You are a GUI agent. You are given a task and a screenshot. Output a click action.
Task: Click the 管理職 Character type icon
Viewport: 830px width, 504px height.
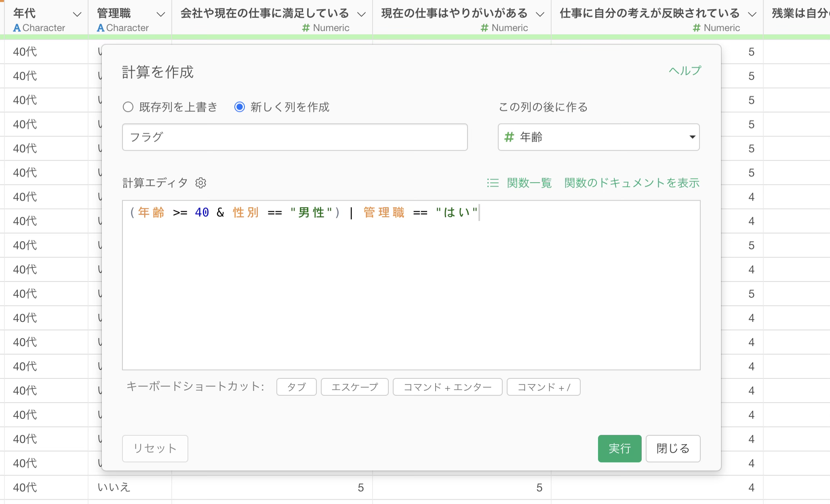[101, 28]
